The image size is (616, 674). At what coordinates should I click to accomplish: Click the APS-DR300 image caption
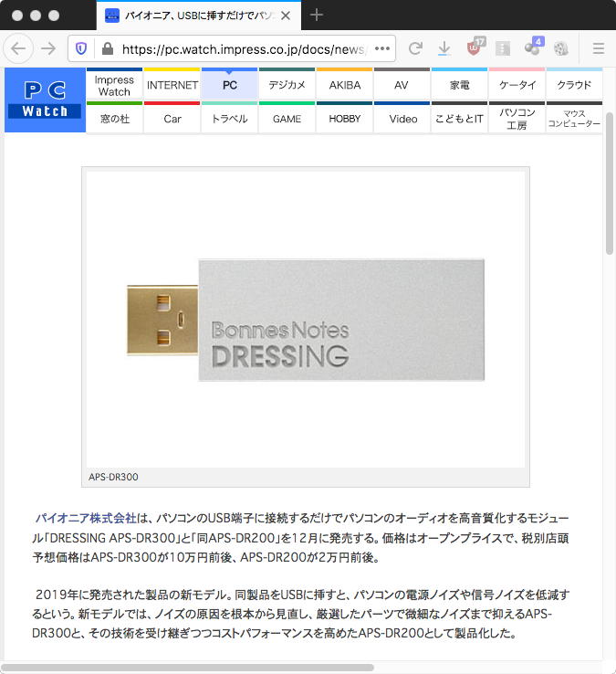click(113, 477)
